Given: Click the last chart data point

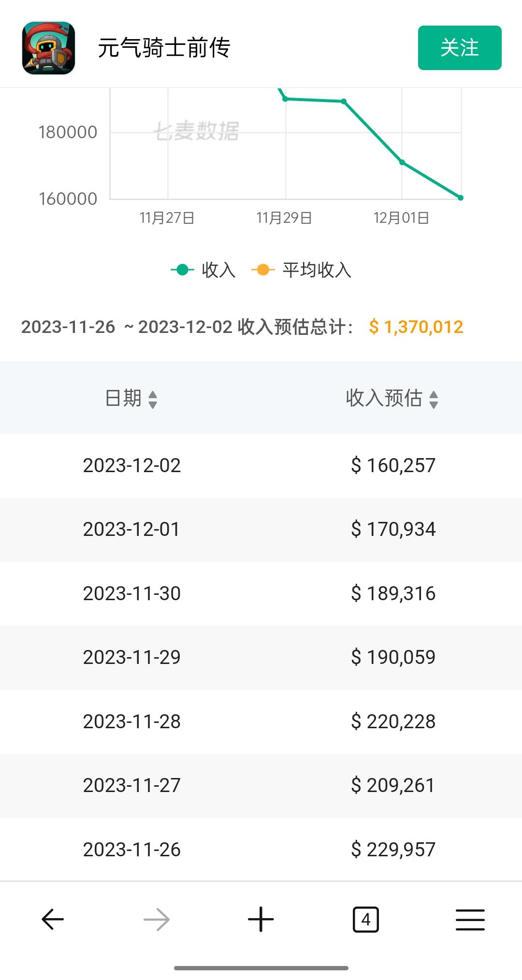Looking at the screenshot, I should (x=461, y=198).
